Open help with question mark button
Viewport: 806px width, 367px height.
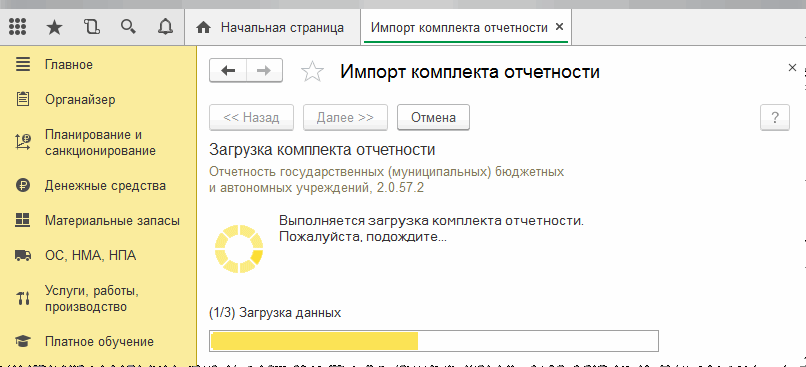click(x=775, y=117)
